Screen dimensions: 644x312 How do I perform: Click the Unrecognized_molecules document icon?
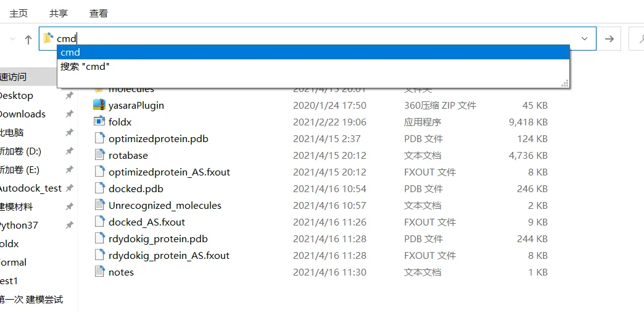[x=99, y=205]
